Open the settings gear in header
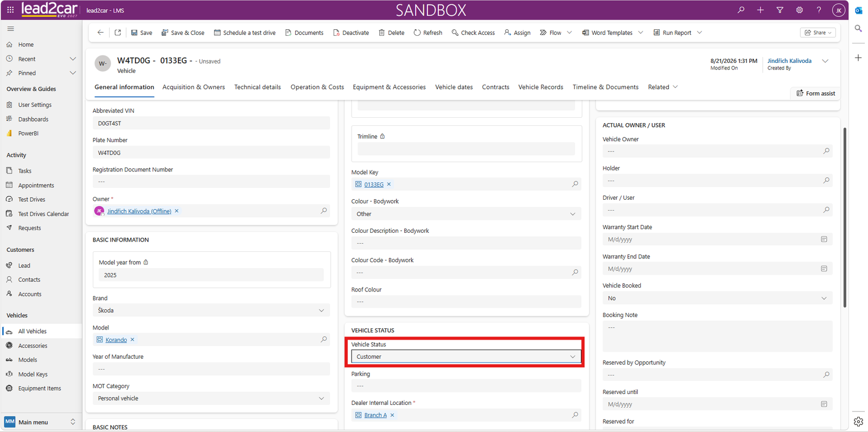 (x=800, y=10)
